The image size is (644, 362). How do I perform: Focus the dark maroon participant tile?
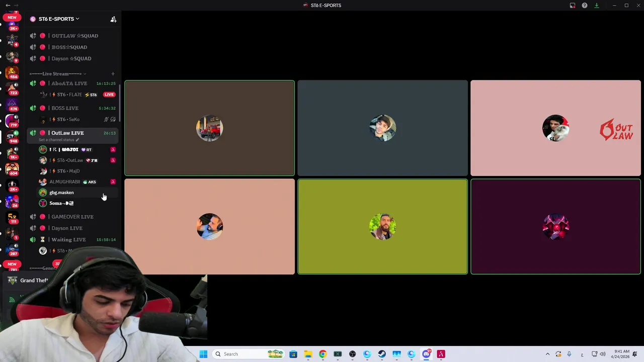coord(555,227)
